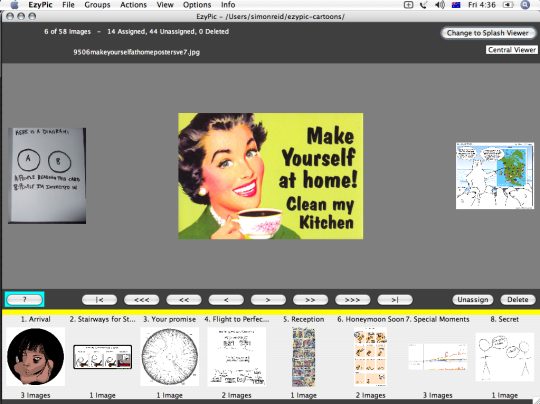
Task: Assign to group 1. Arrival thumbnail
Action: pyautogui.click(x=35, y=356)
